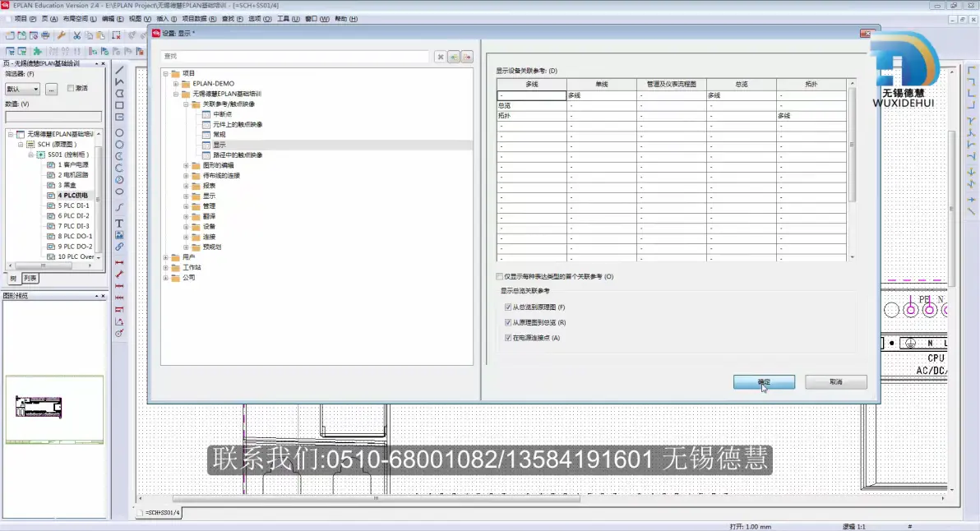980x531 pixels.
Task: Click the filter ellipsis button
Action: tap(51, 90)
